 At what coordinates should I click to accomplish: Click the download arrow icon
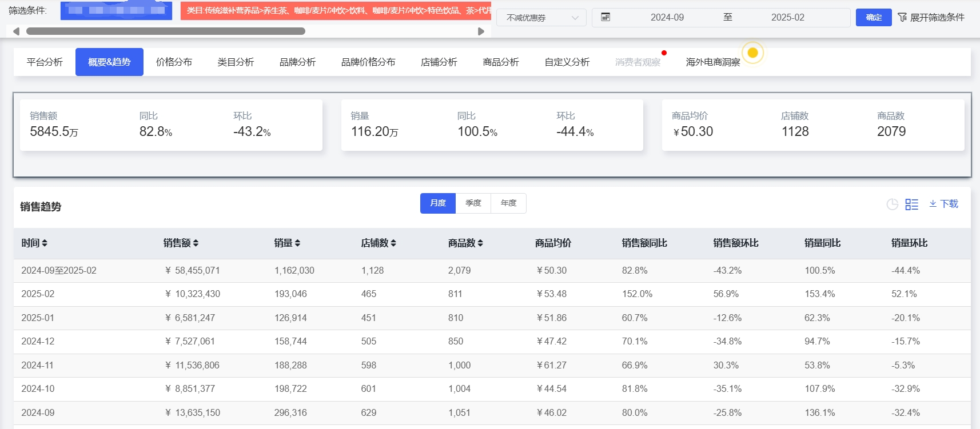[x=933, y=203]
